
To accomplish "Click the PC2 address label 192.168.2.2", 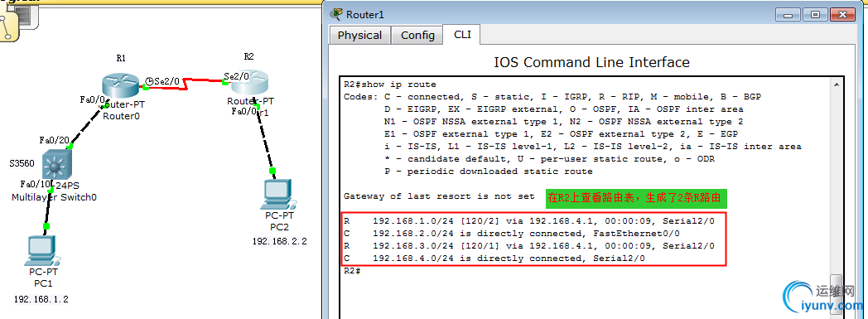I will click(280, 241).
